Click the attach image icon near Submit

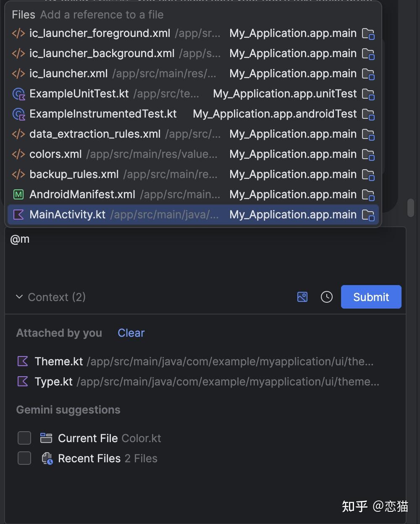pyautogui.click(x=302, y=297)
